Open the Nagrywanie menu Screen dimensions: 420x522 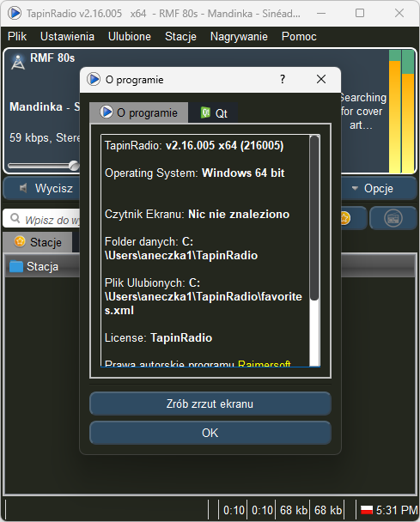coord(239,36)
